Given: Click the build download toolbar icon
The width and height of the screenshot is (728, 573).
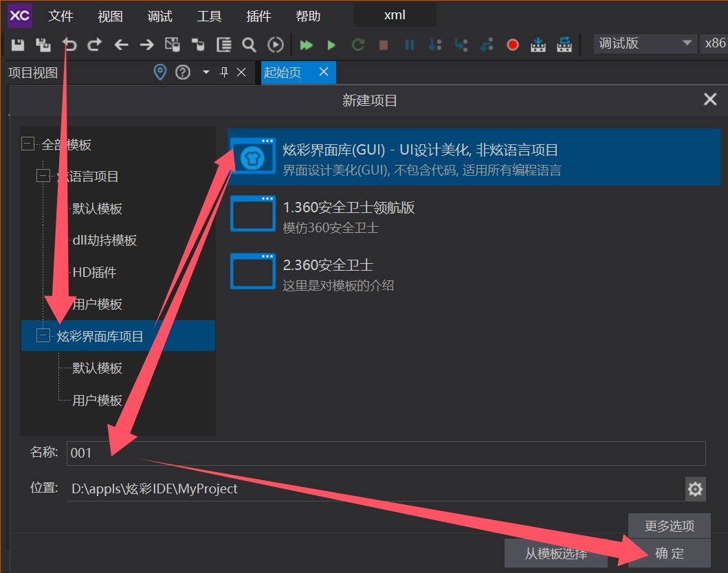Looking at the screenshot, I should click(x=538, y=45).
